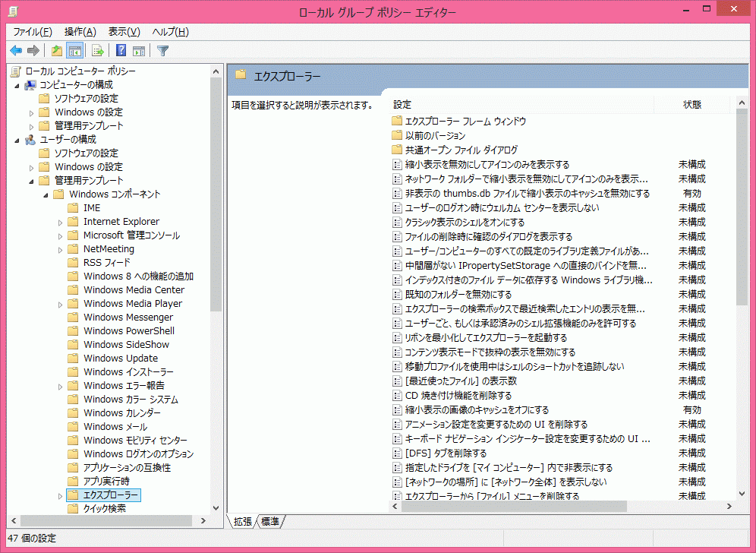Collapse the コンピューターの構成 node
The width and height of the screenshot is (756, 553).
tap(17, 86)
